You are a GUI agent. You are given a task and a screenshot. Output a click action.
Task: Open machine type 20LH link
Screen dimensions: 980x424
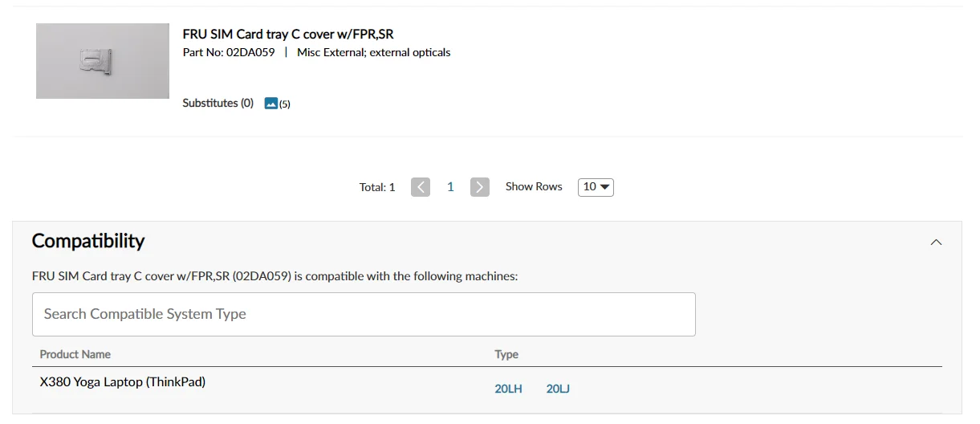coord(508,389)
